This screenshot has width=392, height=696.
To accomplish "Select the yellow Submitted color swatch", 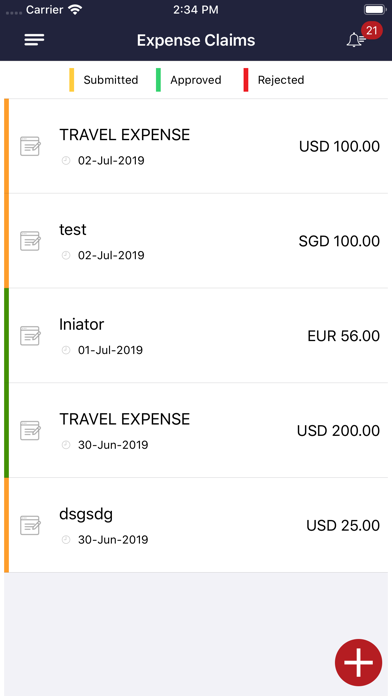I will pos(71,80).
